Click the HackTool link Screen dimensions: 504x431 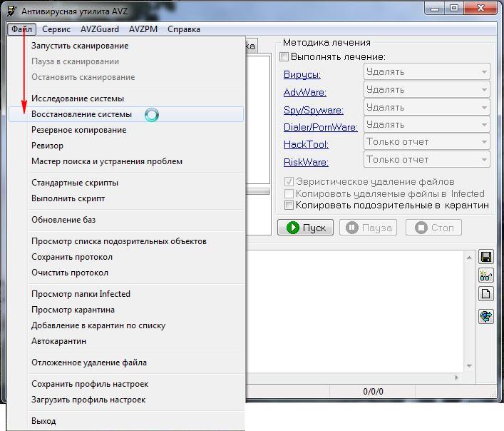pos(306,144)
